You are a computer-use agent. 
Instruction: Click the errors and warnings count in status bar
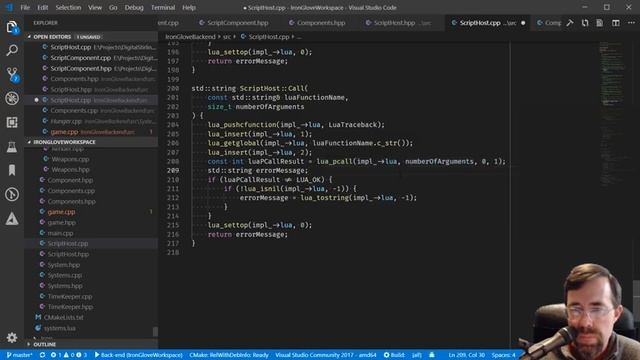(69, 355)
